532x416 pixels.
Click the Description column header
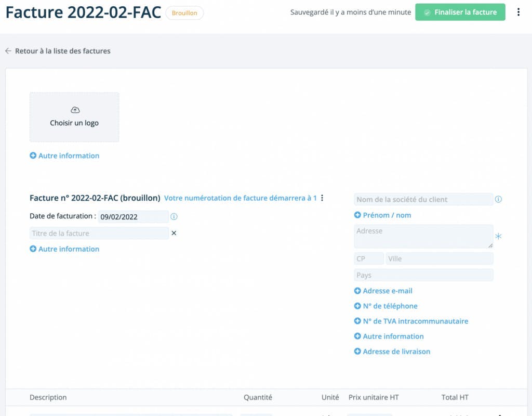(48, 397)
